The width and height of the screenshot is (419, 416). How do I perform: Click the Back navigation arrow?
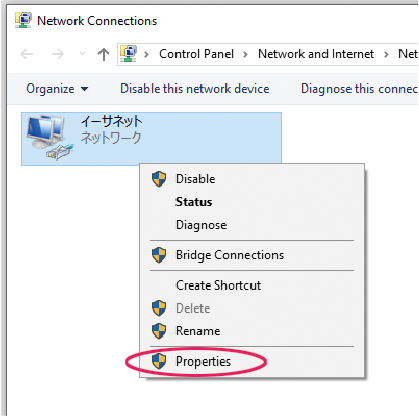point(27,54)
